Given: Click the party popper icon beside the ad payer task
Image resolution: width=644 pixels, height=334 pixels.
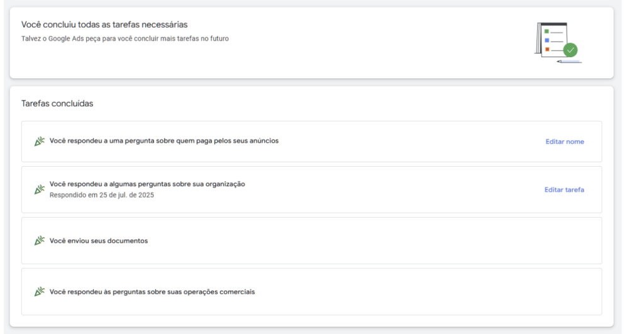Looking at the screenshot, I should pos(39,142).
